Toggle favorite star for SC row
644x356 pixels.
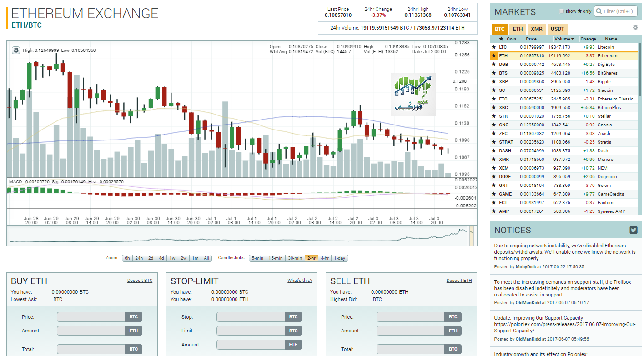[x=493, y=90]
